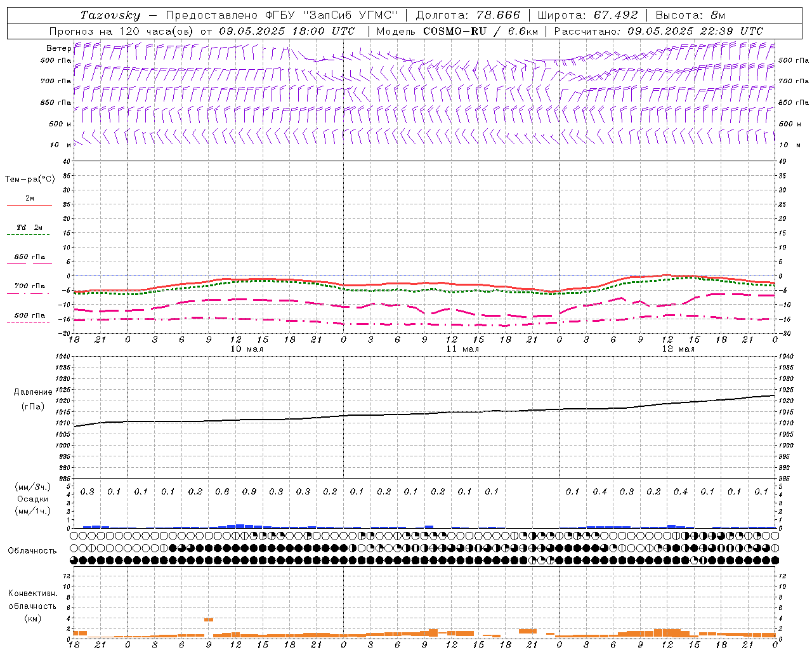Click the model label 'COSMO-RU / 6.6км'
Screen dimensions: 812x650
[480, 31]
